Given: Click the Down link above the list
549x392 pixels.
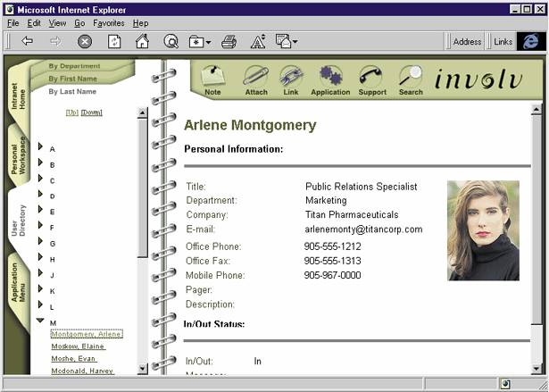Looking at the screenshot, I should 92,113.
